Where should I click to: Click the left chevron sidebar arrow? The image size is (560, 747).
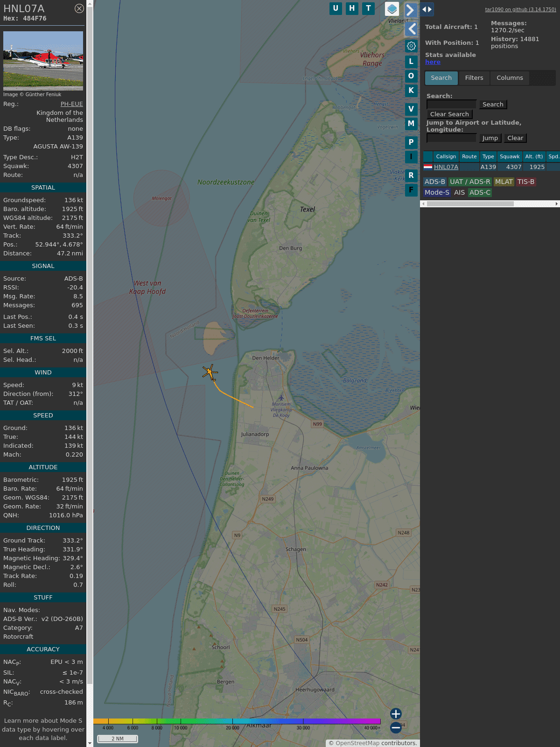[411, 29]
